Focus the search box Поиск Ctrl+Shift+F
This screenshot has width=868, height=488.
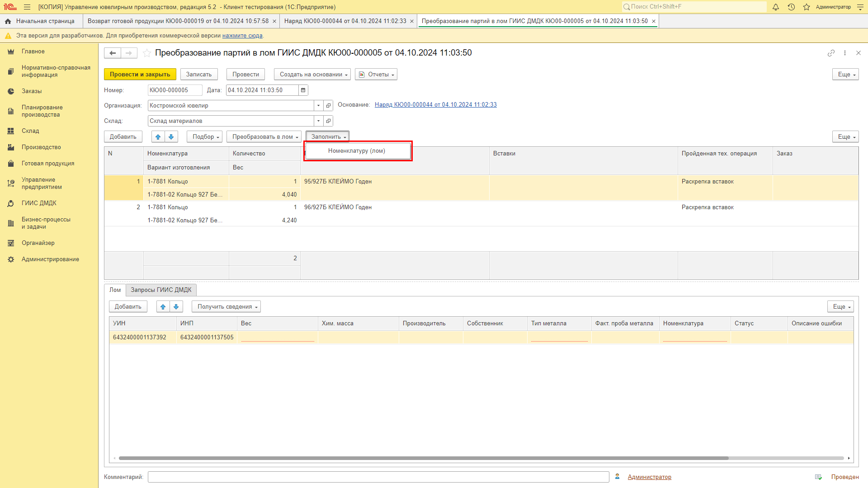tap(694, 7)
